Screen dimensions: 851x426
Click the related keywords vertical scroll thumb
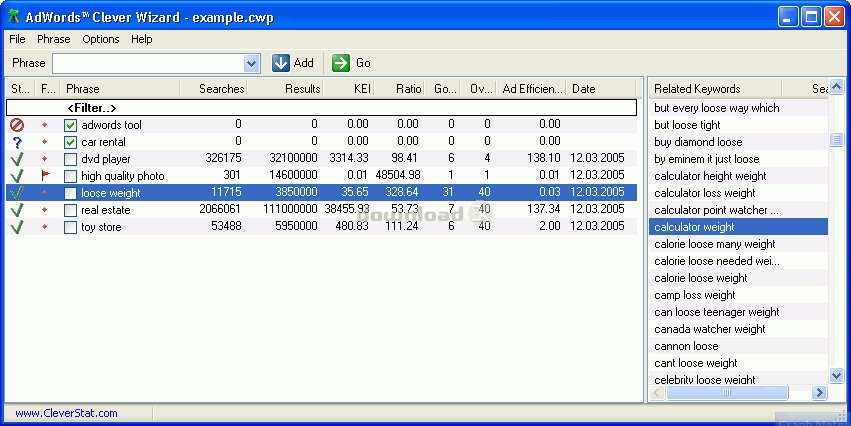[x=836, y=139]
